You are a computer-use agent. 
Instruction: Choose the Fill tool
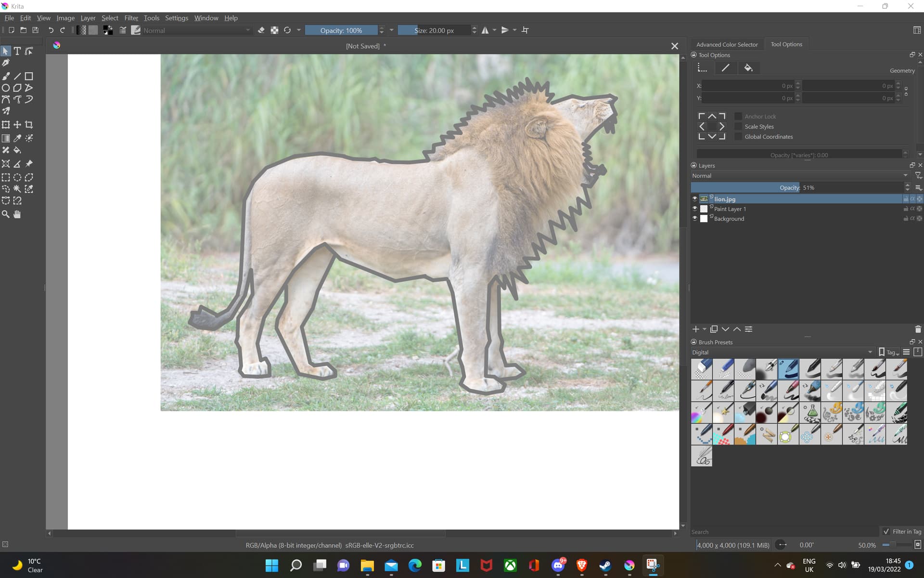pyautogui.click(x=17, y=150)
